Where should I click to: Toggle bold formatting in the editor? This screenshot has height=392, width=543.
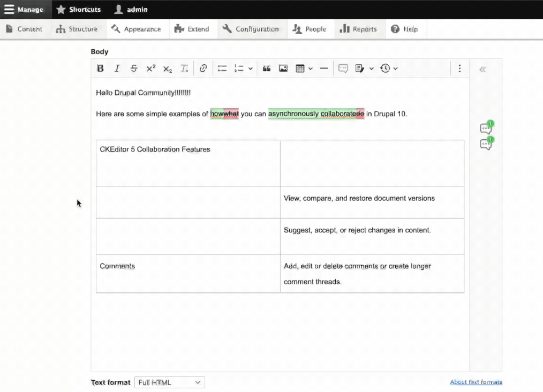click(x=100, y=68)
